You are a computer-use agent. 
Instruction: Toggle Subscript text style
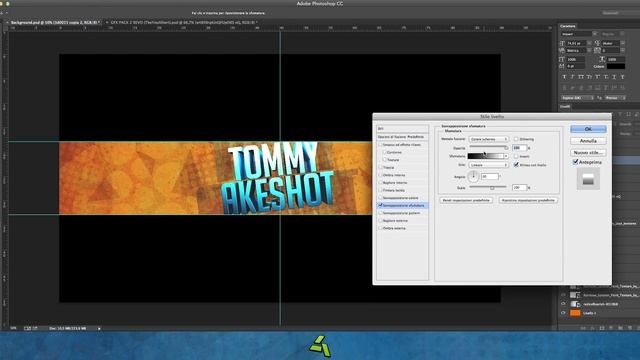[606, 77]
